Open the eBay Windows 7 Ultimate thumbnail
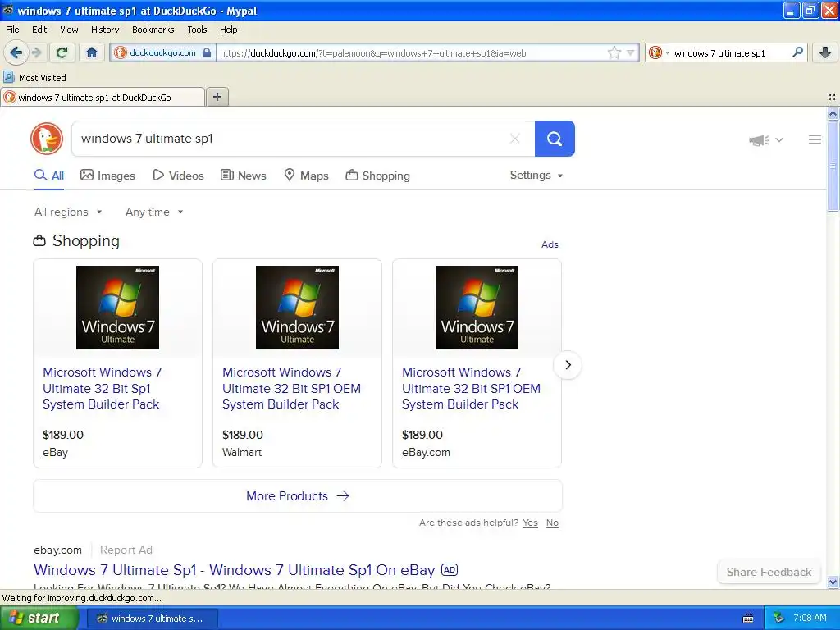Image resolution: width=840 pixels, height=630 pixels. (x=117, y=308)
